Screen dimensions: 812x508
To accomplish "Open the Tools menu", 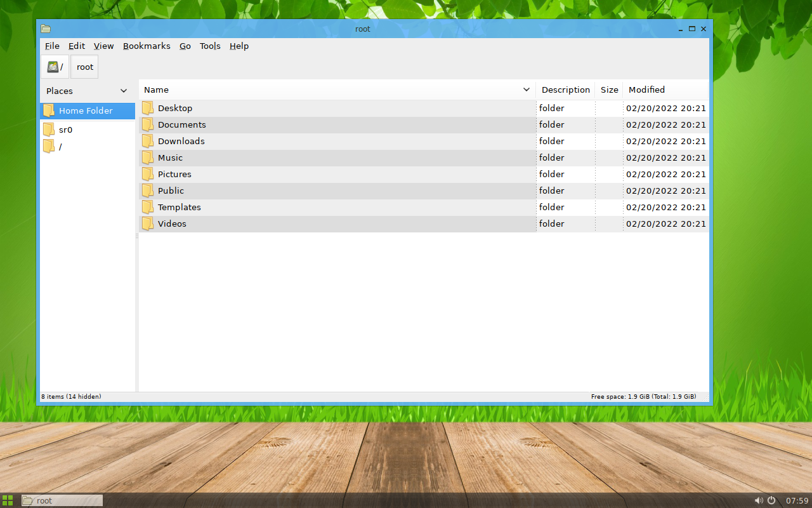I will tap(210, 46).
